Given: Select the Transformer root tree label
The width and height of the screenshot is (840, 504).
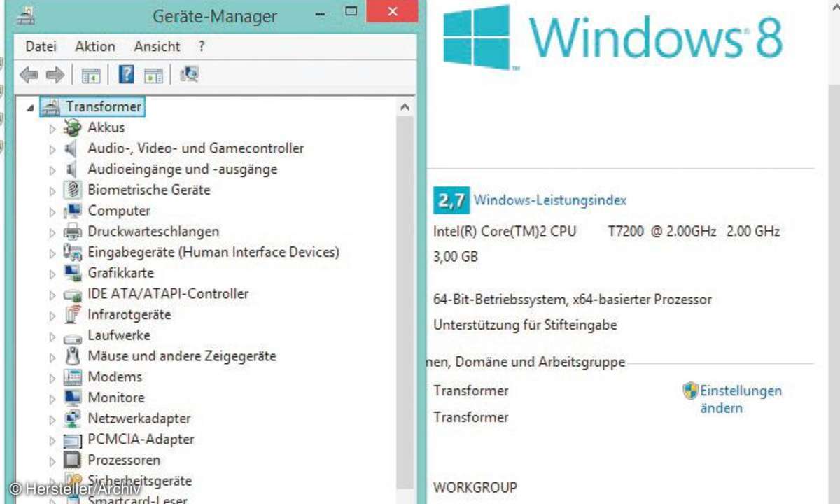Looking at the screenshot, I should (104, 107).
